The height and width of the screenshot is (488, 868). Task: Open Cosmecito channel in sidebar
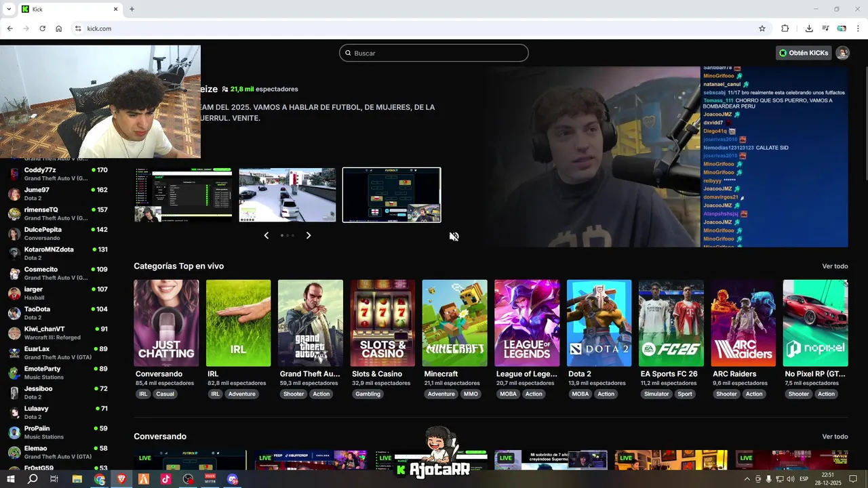coord(58,273)
